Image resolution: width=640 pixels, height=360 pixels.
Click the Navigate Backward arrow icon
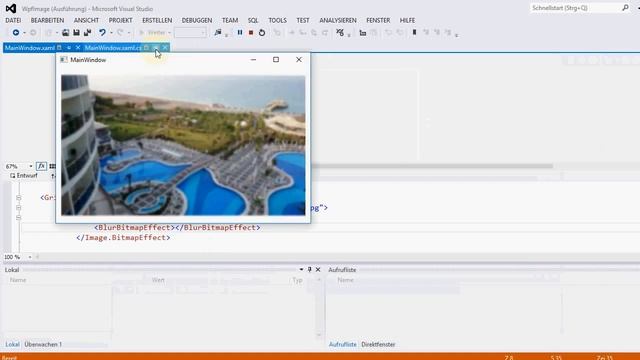tap(16, 33)
